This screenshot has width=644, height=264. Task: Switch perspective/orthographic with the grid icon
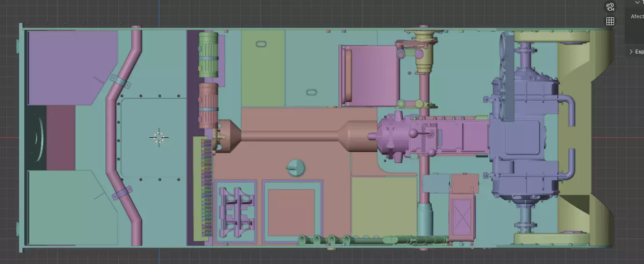click(x=610, y=21)
